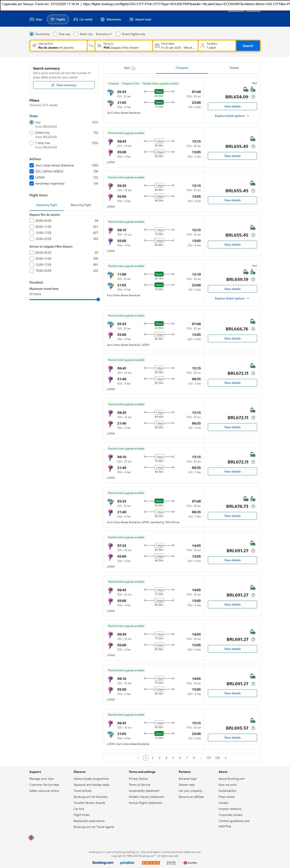Click the swap origin and destination arrows icon
290x868 pixels.
click(x=91, y=46)
